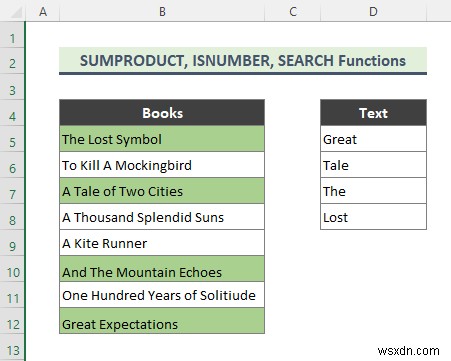
Task: Select the 'The' cell in Text column
Action: click(x=373, y=191)
